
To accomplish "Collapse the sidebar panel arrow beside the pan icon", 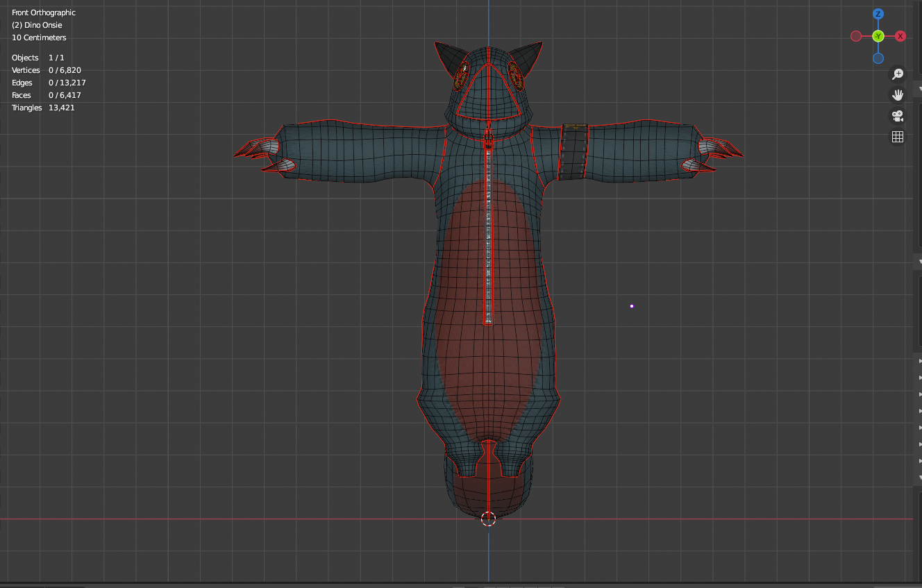I will [919, 90].
